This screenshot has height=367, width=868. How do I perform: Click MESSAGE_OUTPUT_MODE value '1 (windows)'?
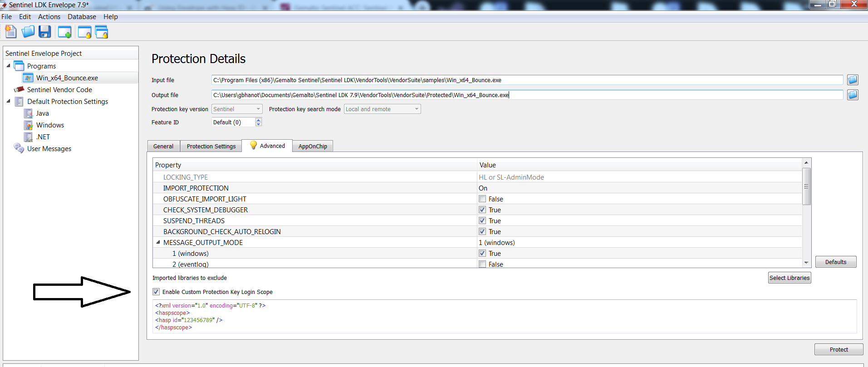(497, 242)
